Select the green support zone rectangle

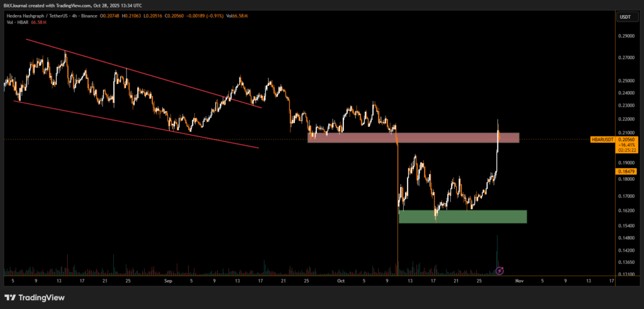click(462, 216)
